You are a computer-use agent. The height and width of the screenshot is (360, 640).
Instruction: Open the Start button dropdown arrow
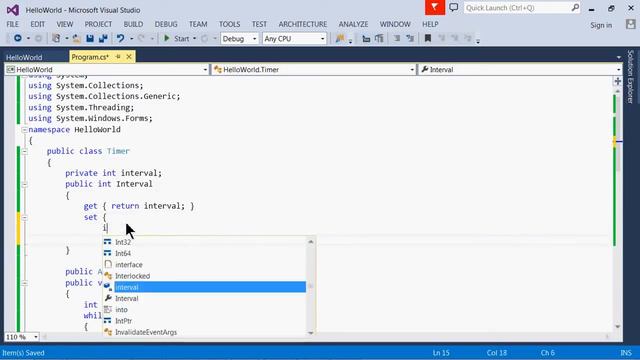194,39
